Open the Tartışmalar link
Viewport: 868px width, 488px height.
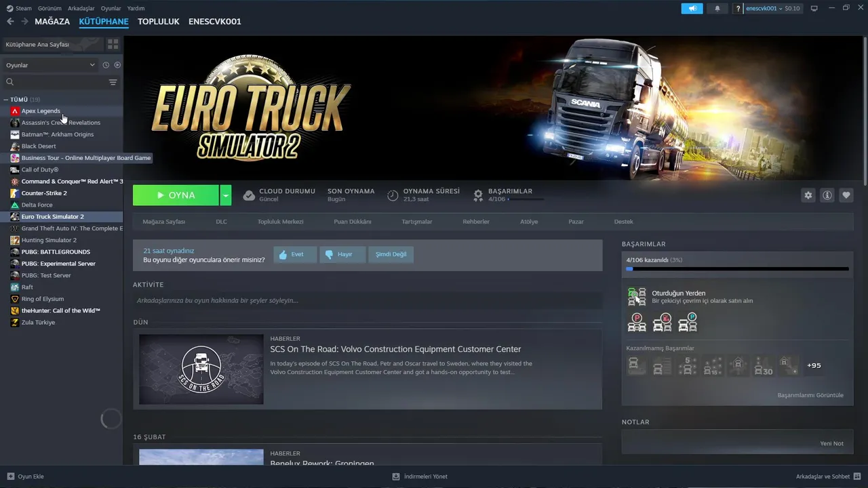point(417,222)
